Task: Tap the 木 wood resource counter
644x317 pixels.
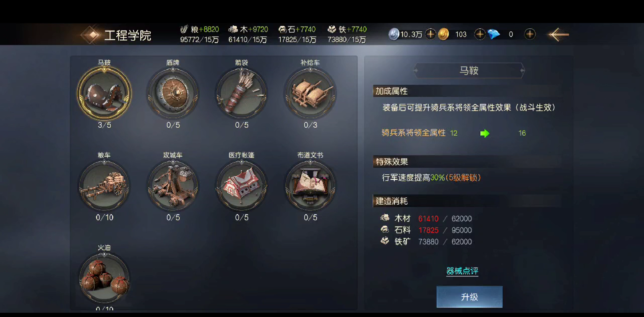Action: coord(248,34)
